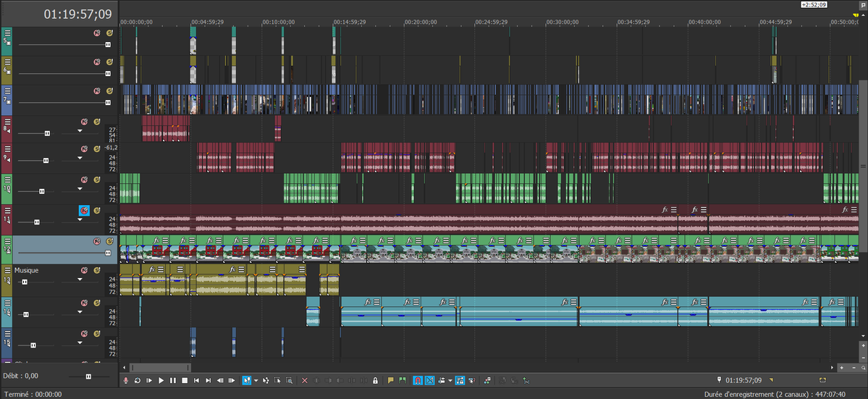Insert a region with the green icon
The width and height of the screenshot is (868, 399).
tap(403, 380)
